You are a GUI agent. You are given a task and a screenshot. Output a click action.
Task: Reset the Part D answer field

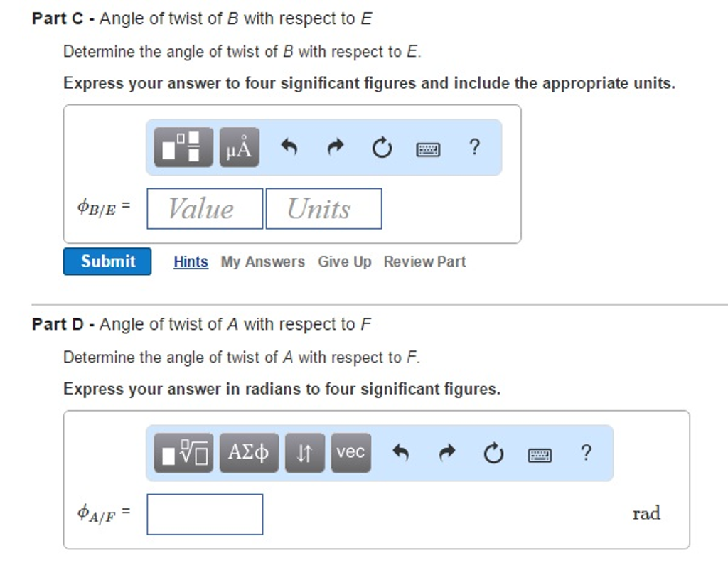tap(493, 453)
